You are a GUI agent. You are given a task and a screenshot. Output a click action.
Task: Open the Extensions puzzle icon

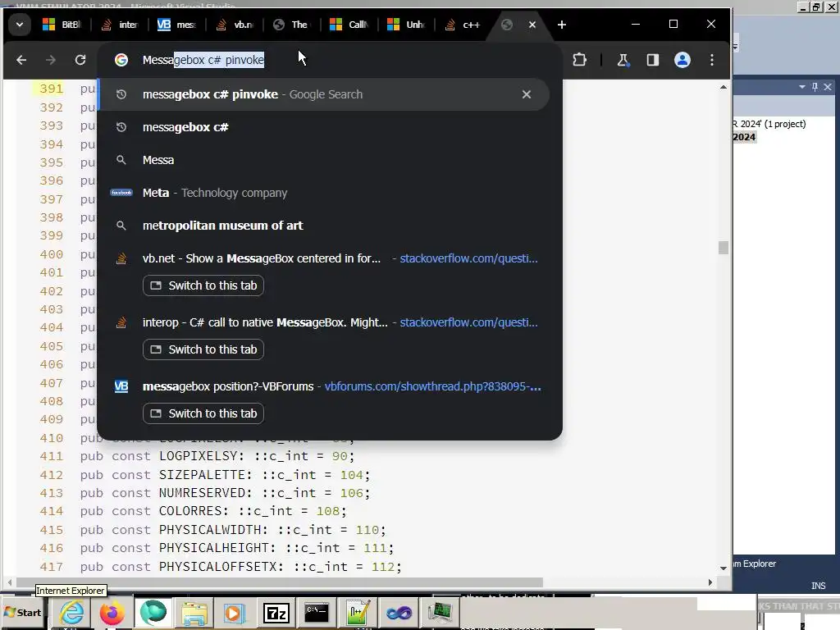tap(579, 60)
